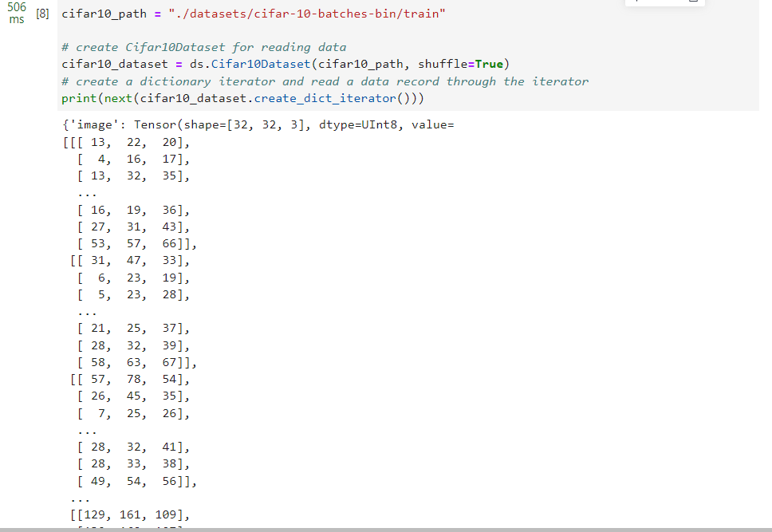This screenshot has height=532, width=772.
Task: Click the output row [[ 57, 78, 54],
Action: (x=129, y=380)
